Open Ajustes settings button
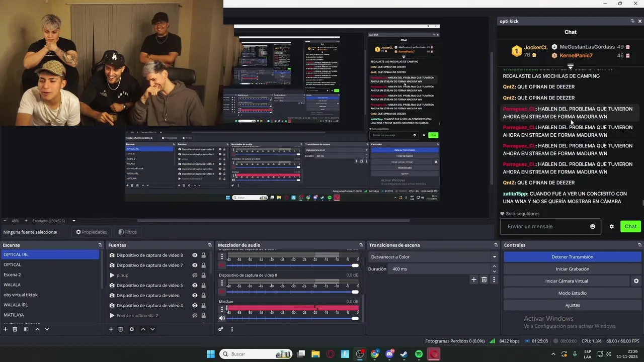This screenshot has height=362, width=644. pyautogui.click(x=573, y=305)
